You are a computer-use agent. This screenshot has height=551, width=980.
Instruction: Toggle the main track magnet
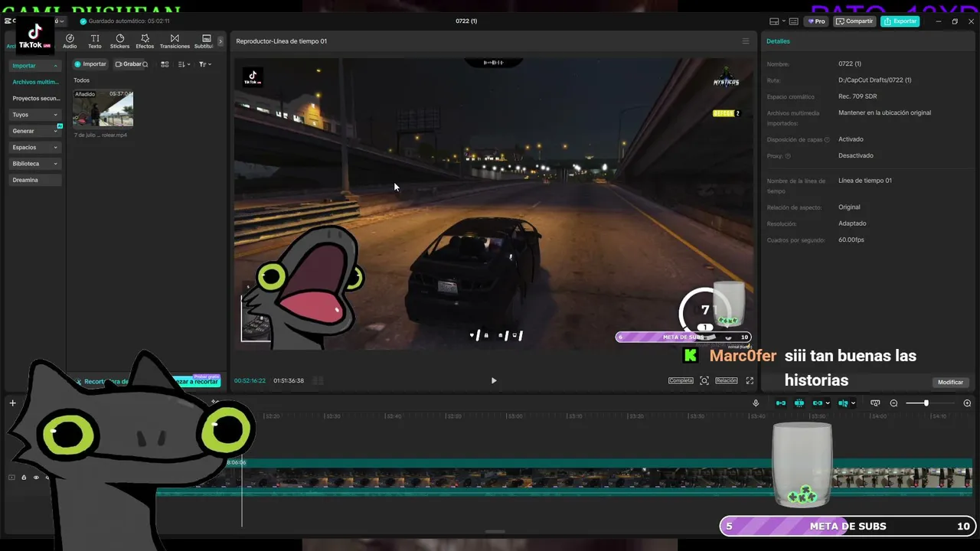pos(781,403)
